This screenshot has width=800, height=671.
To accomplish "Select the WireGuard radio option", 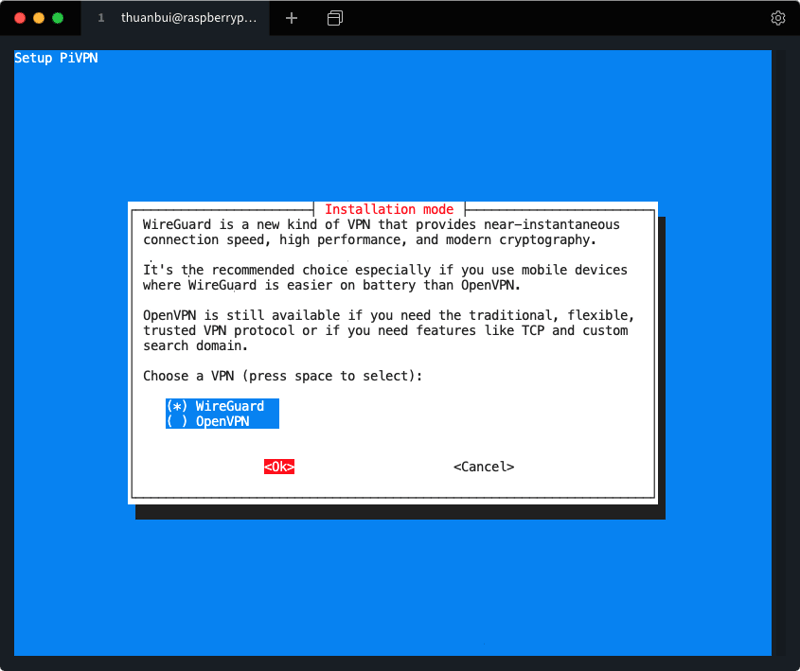I will pyautogui.click(x=177, y=406).
